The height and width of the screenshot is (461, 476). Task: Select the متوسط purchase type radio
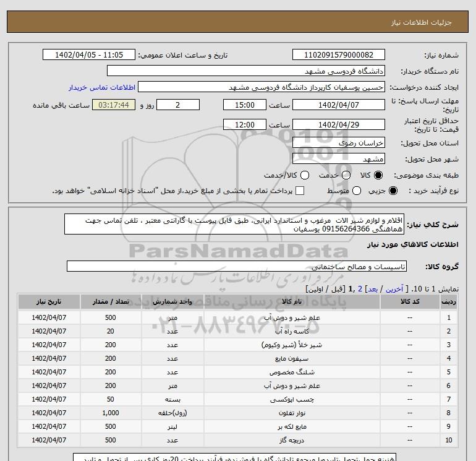[x=357, y=191]
